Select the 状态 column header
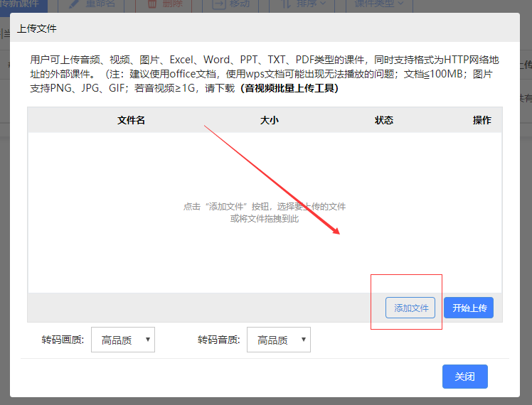 click(384, 120)
